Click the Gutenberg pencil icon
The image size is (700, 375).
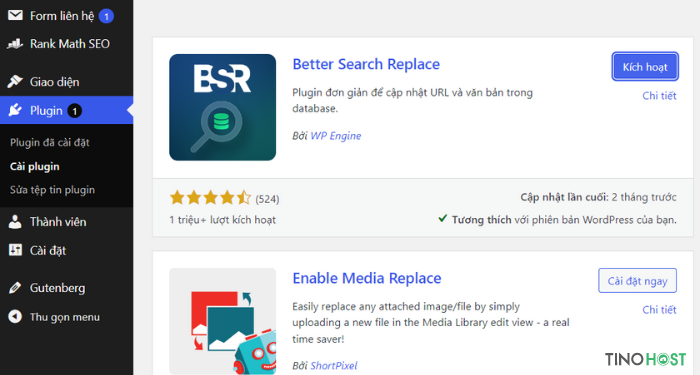[x=15, y=288]
